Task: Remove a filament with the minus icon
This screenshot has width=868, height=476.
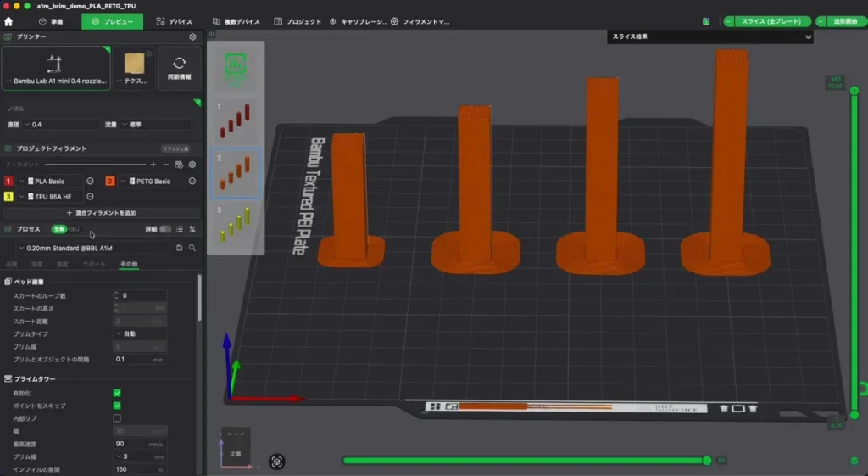Action: click(165, 165)
